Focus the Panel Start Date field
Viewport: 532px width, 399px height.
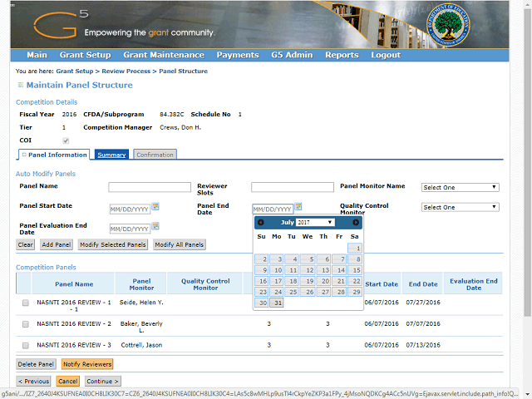tap(130, 209)
